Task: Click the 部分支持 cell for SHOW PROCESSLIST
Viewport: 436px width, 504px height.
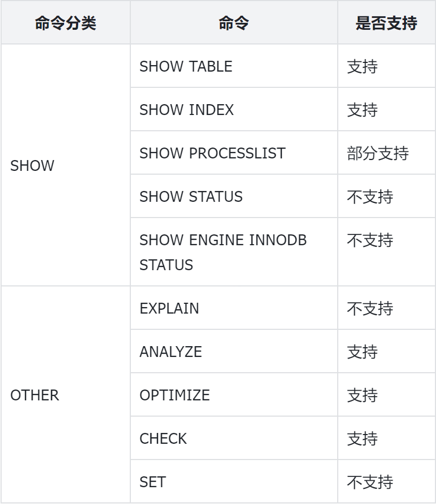Action: 378,153
